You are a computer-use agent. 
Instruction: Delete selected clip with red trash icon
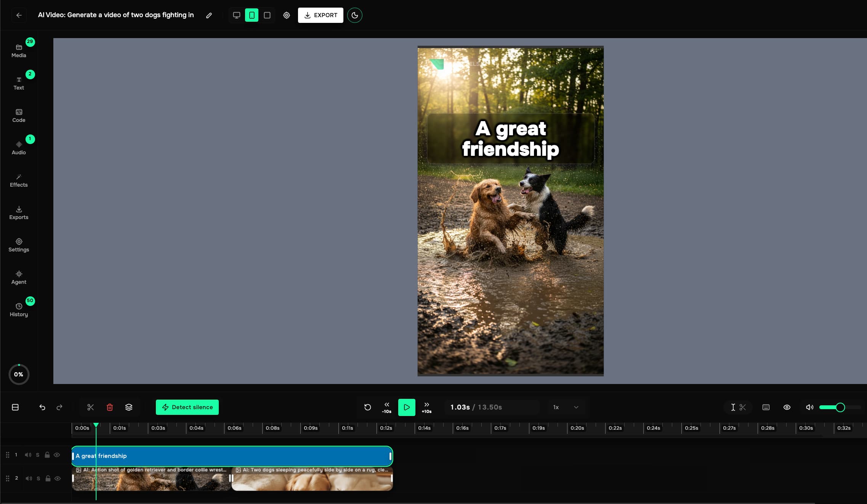(110, 407)
